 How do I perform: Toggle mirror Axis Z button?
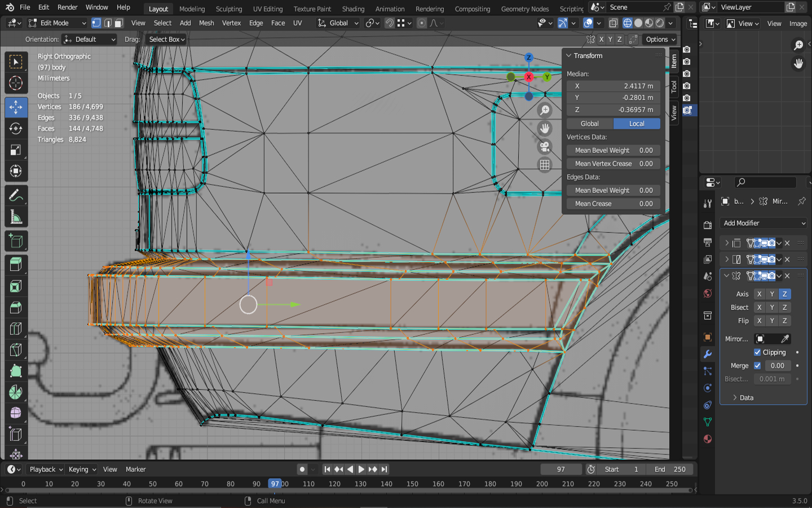[784, 294]
